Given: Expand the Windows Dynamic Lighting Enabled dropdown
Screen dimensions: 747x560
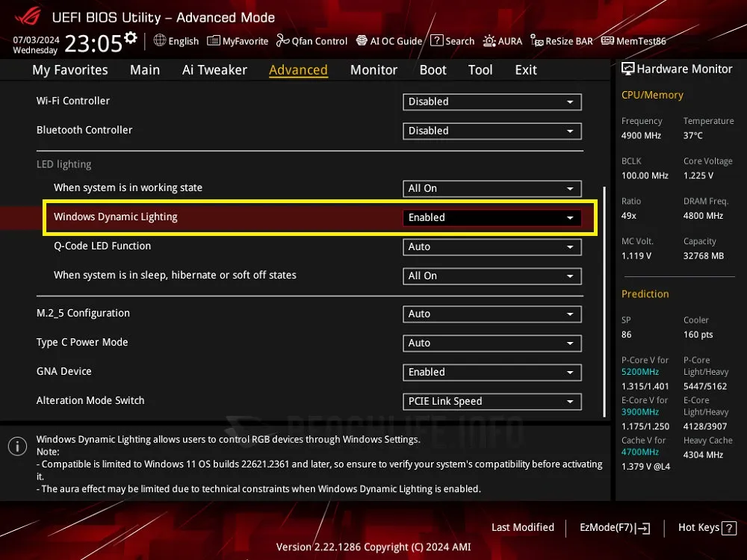Looking at the screenshot, I should pyautogui.click(x=492, y=217).
